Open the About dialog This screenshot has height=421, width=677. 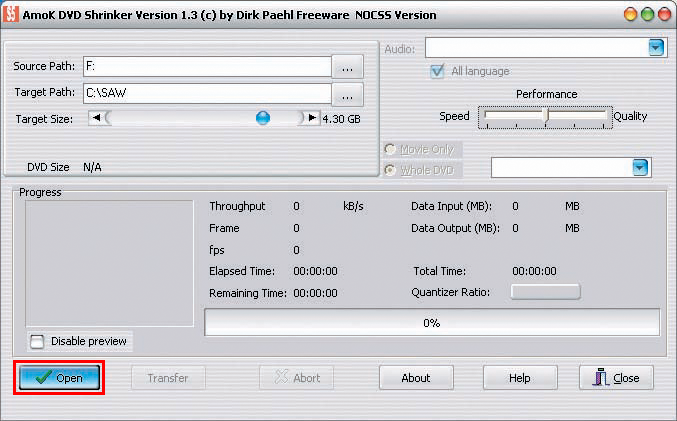pyautogui.click(x=416, y=378)
